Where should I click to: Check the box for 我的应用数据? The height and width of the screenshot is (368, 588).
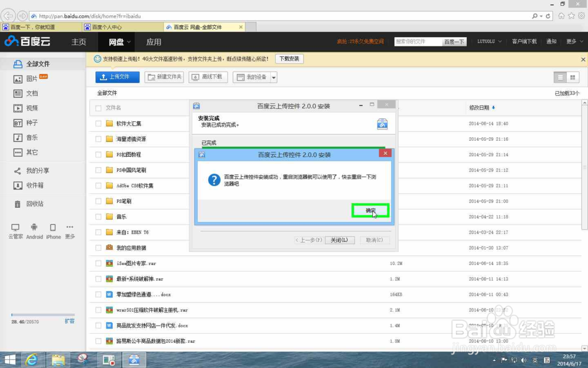98,248
